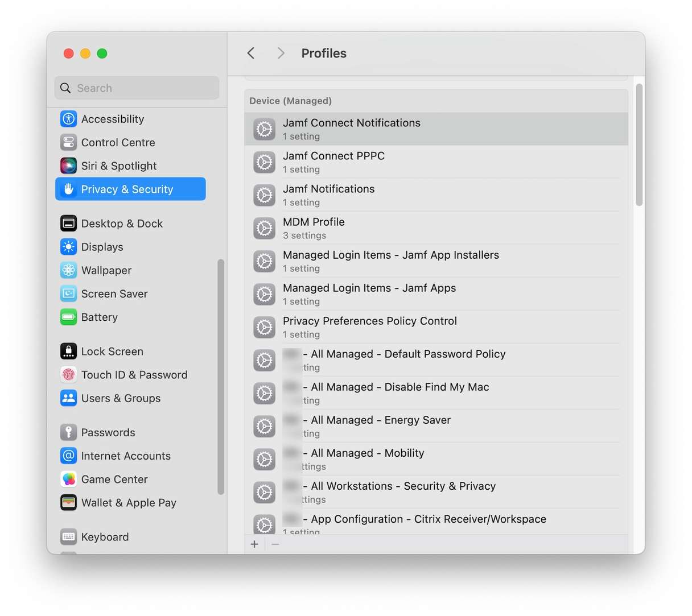Open Wallet & Apple Pay using its icon
Image resolution: width=692 pixels, height=616 pixels.
click(68, 503)
